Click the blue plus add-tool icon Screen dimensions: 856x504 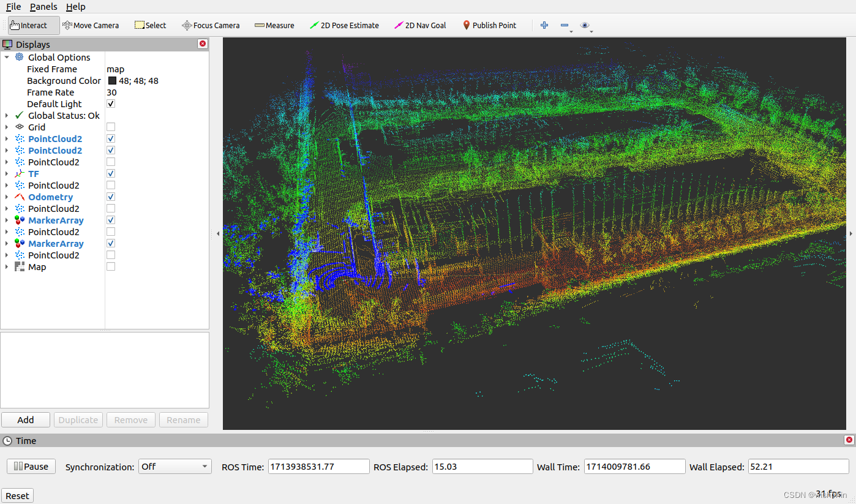tap(544, 25)
